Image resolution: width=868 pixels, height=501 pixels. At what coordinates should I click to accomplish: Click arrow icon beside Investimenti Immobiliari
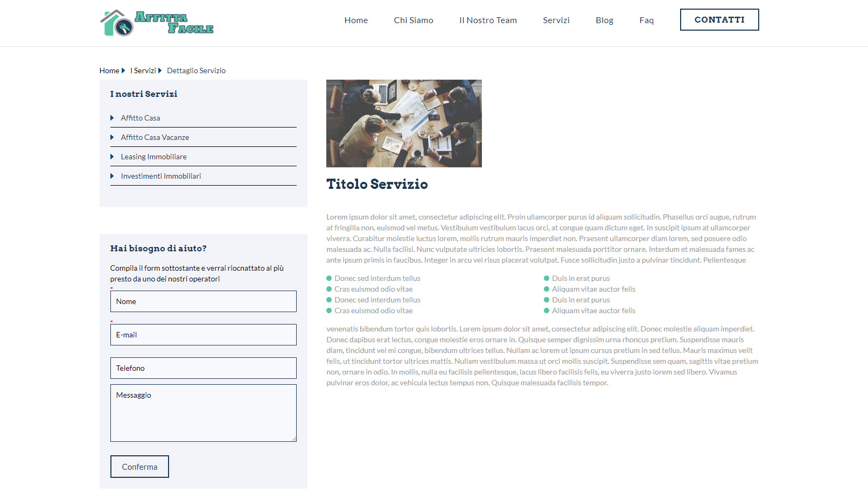[x=112, y=176]
